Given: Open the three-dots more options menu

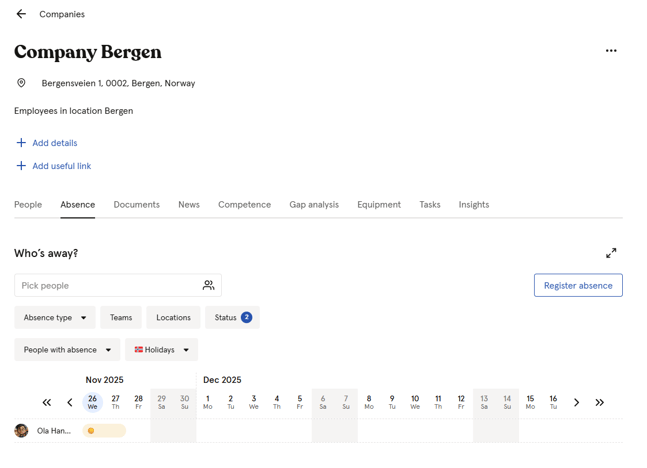Looking at the screenshot, I should [611, 51].
